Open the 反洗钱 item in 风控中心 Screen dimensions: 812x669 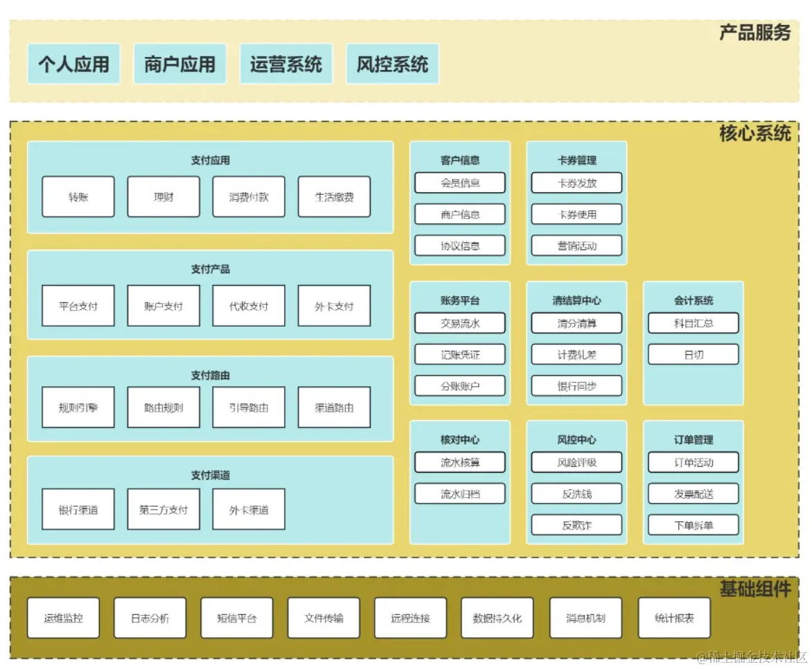(x=576, y=494)
